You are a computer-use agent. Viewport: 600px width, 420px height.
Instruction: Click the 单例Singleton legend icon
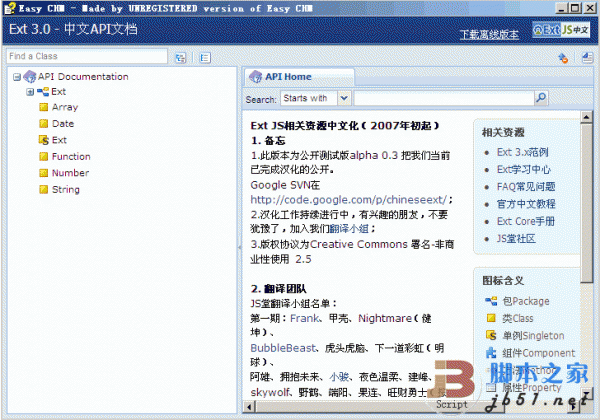pyautogui.click(x=491, y=335)
